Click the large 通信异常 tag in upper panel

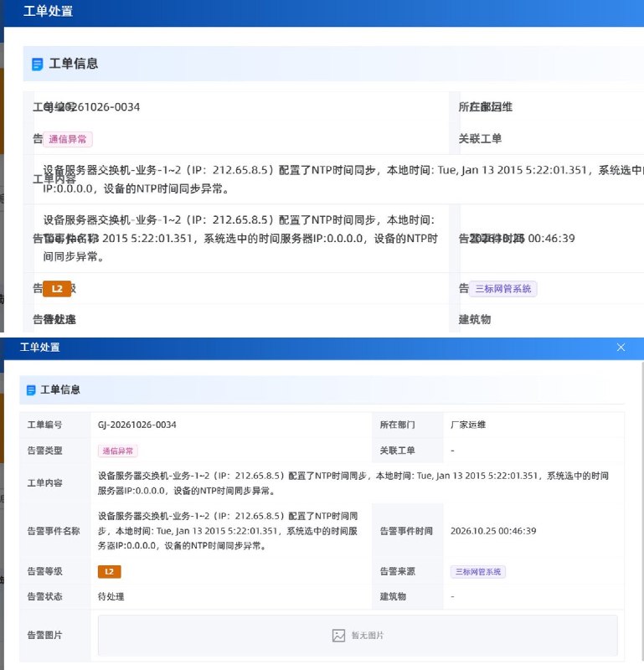point(68,139)
